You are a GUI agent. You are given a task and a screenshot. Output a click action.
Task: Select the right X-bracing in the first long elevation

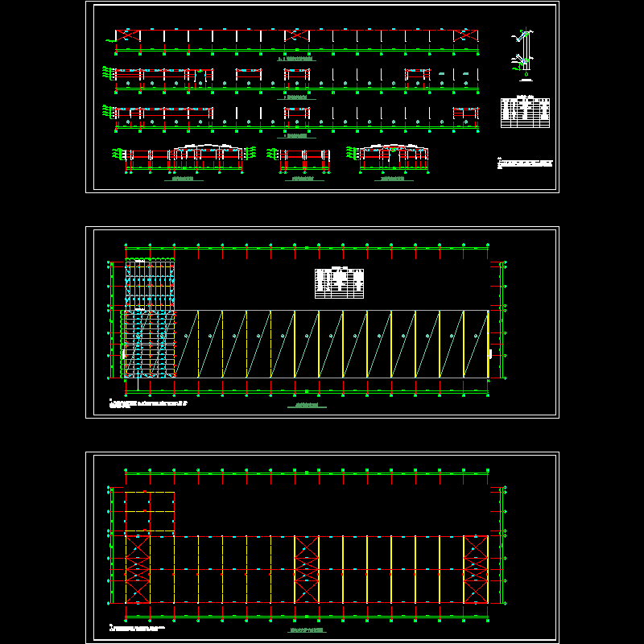pyautogui.click(x=466, y=35)
